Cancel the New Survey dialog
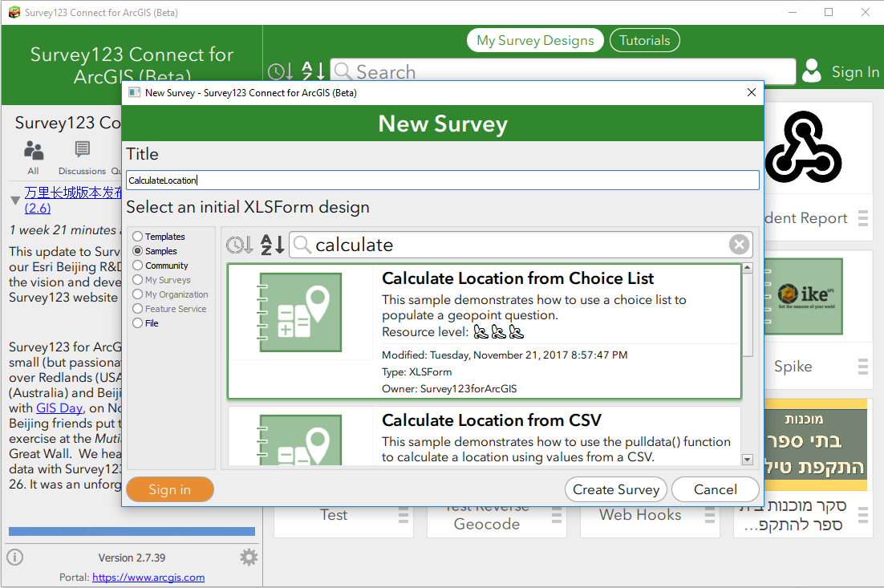This screenshot has width=884, height=588. coord(715,489)
